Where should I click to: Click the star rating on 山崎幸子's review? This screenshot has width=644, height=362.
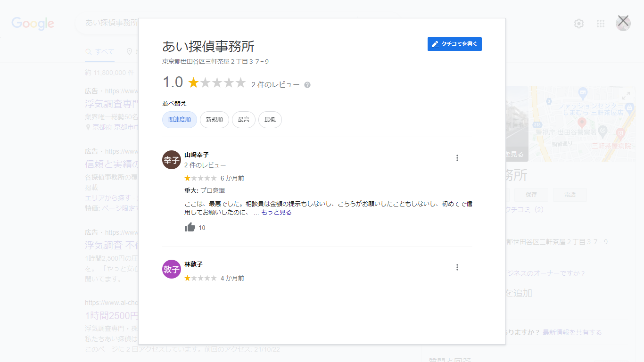tap(200, 178)
